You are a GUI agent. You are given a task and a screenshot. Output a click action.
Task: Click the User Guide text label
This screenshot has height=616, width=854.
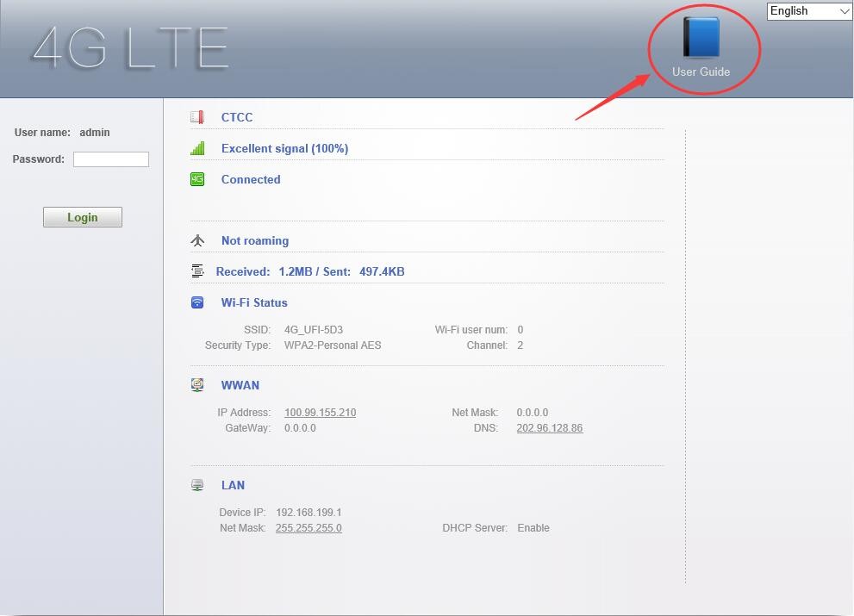point(701,72)
